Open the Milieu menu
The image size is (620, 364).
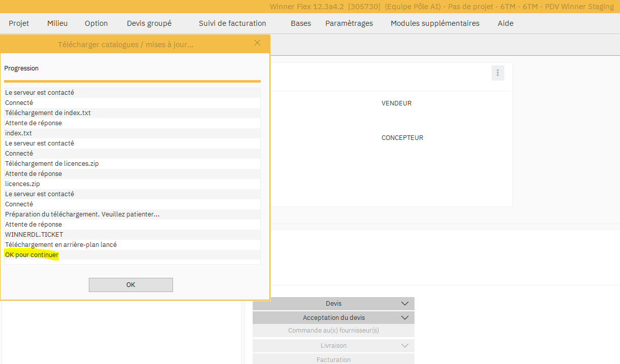click(x=57, y=23)
